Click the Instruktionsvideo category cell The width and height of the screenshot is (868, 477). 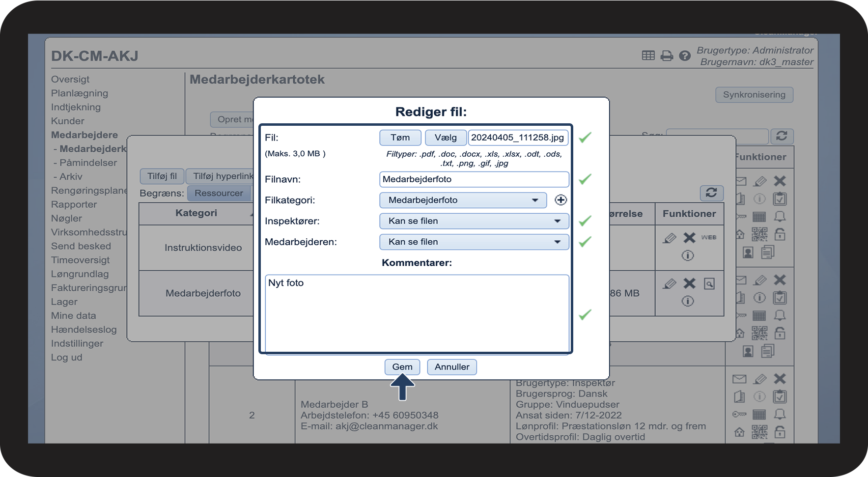click(x=203, y=248)
